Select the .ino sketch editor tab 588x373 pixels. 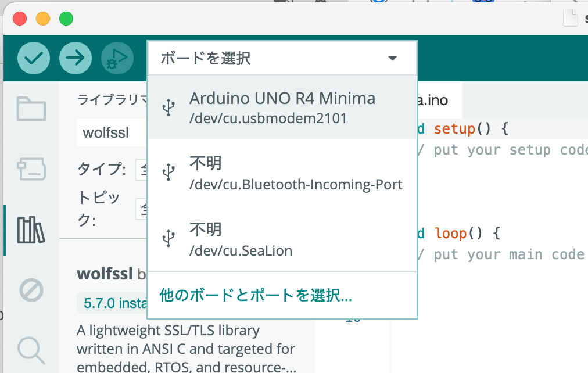(439, 100)
